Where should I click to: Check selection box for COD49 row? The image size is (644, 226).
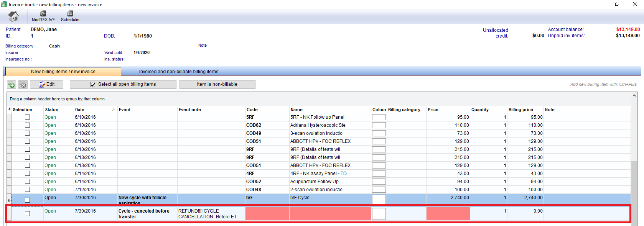(x=27, y=133)
